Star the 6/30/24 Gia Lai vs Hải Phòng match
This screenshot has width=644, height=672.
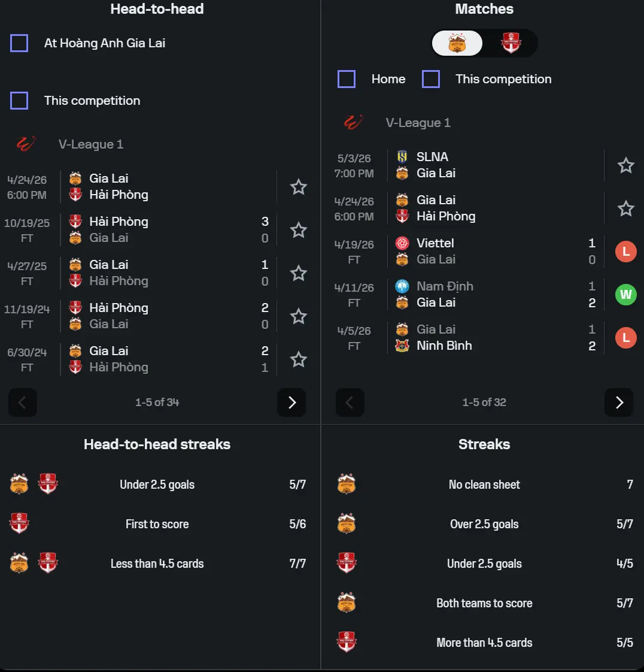tap(298, 359)
